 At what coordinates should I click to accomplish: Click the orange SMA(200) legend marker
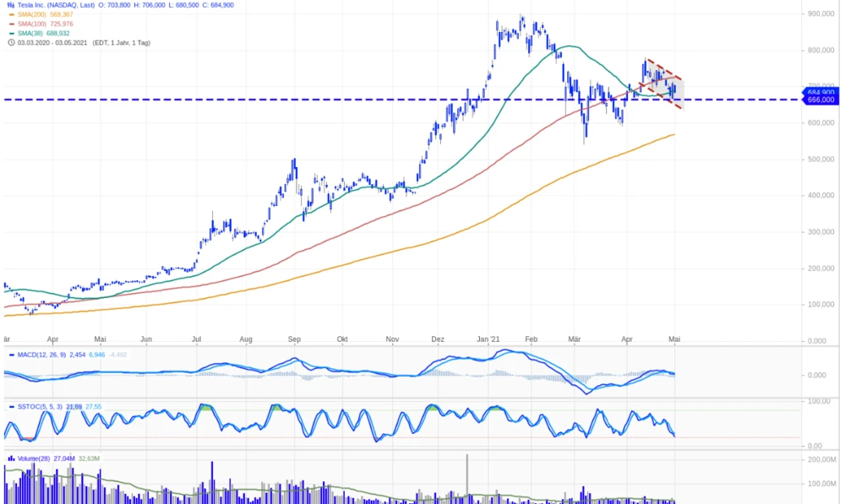(x=11, y=14)
